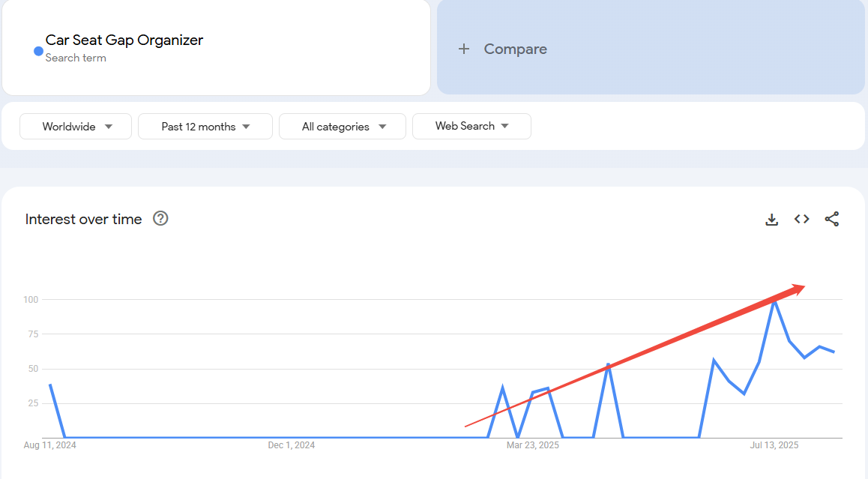868x479 pixels.
Task: Click the blue search term color dot
Action: point(37,51)
